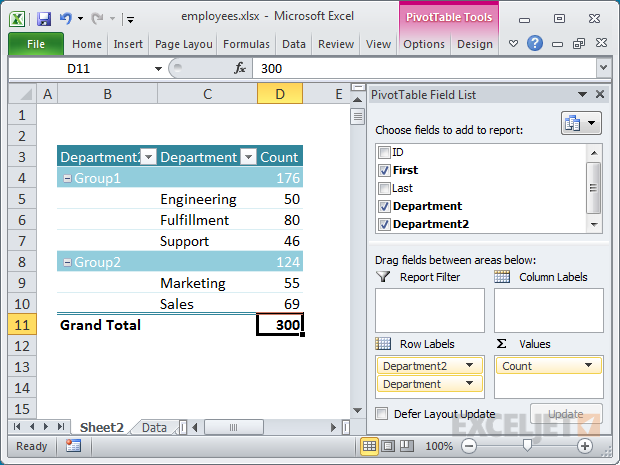Screen dimensions: 620x465
Task: Open the Department2 column filter dropdown
Action: pos(148,157)
